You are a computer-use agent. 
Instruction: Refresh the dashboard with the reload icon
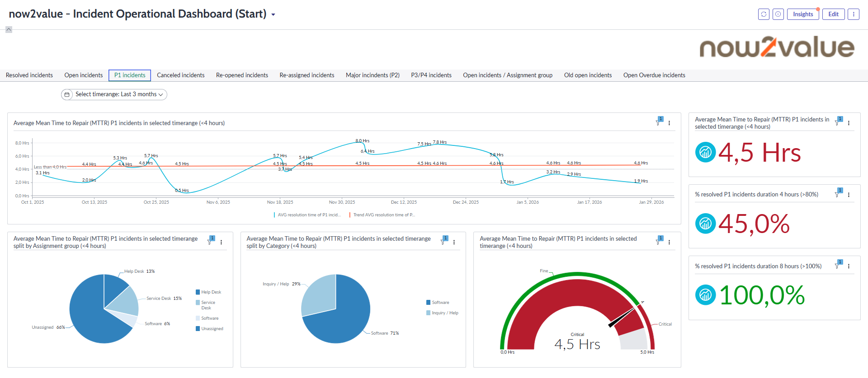[764, 14]
